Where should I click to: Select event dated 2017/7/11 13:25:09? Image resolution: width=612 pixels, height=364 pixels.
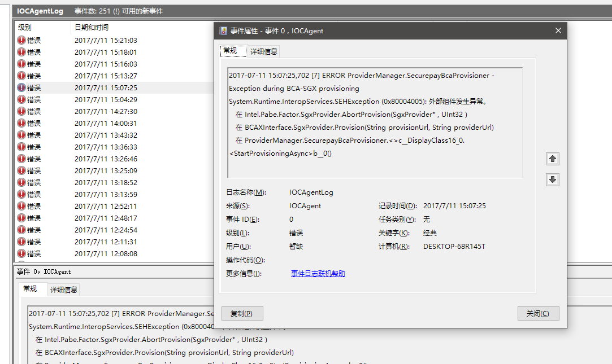(106, 170)
